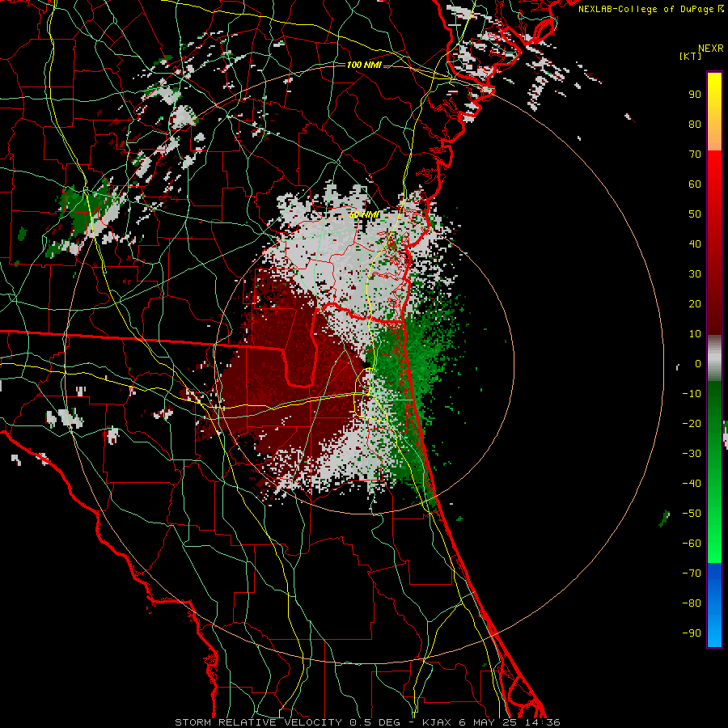This screenshot has width=728, height=728.
Task: Select the 30 value on the velocity legend
Action: coord(695,274)
